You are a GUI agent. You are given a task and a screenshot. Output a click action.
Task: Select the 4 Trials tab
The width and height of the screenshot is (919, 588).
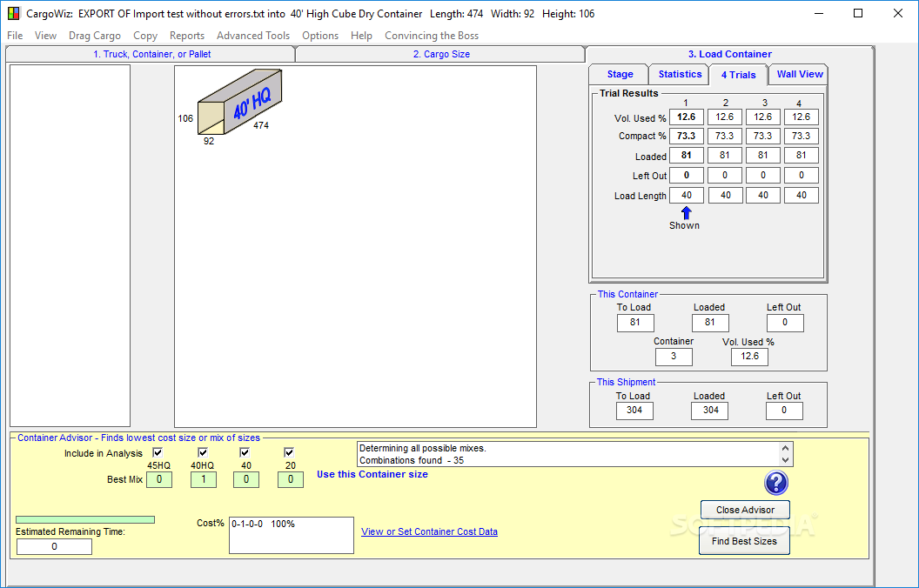(x=739, y=75)
